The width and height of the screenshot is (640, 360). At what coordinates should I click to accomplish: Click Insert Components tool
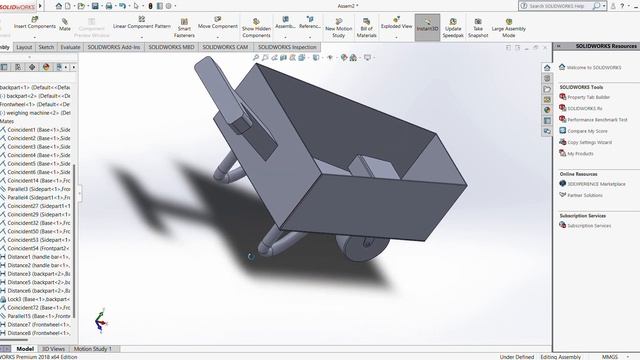click(x=35, y=23)
